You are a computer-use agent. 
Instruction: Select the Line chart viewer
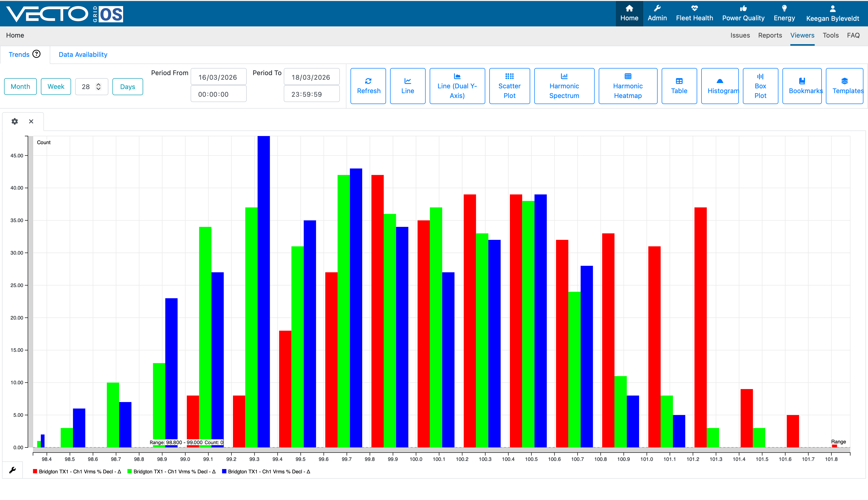(408, 86)
